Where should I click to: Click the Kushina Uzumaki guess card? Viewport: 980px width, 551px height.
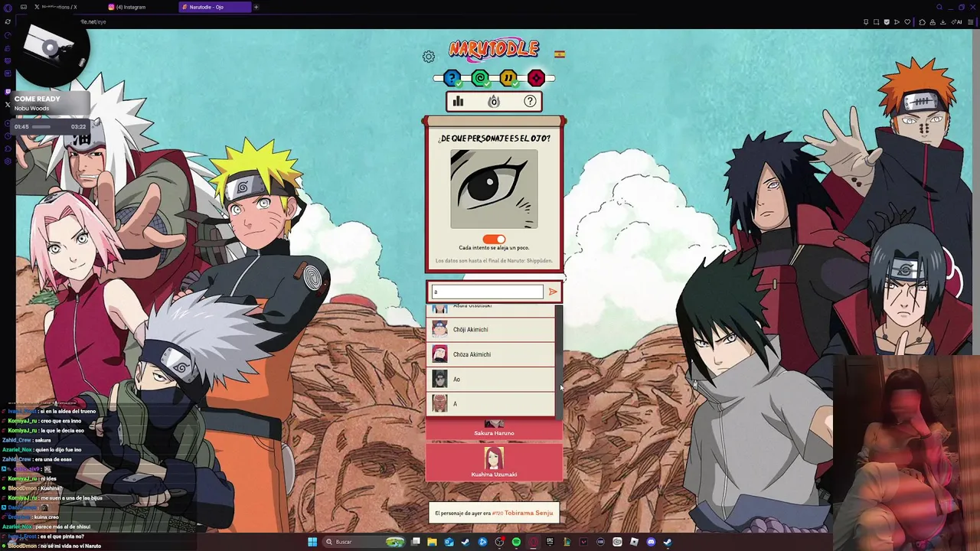pos(494,462)
